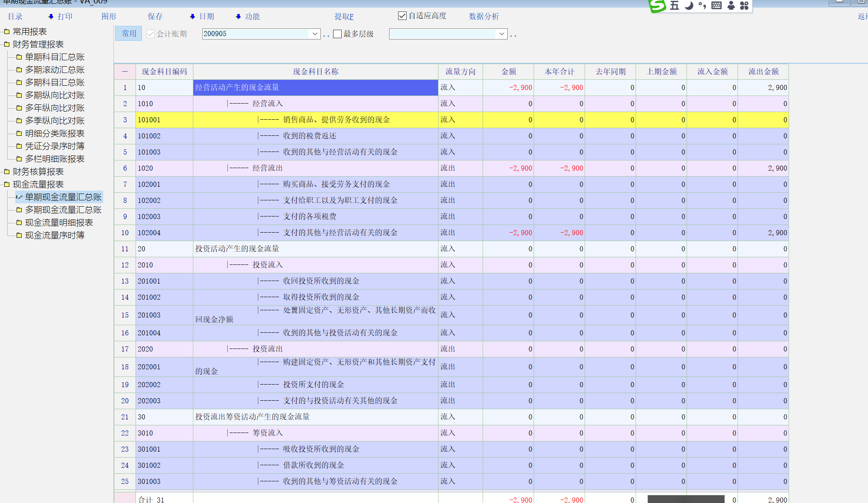Select the code cell 101001

pyautogui.click(x=164, y=120)
